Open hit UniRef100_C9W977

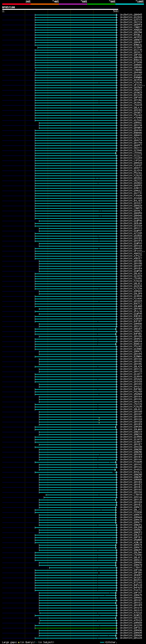click(131, 27)
